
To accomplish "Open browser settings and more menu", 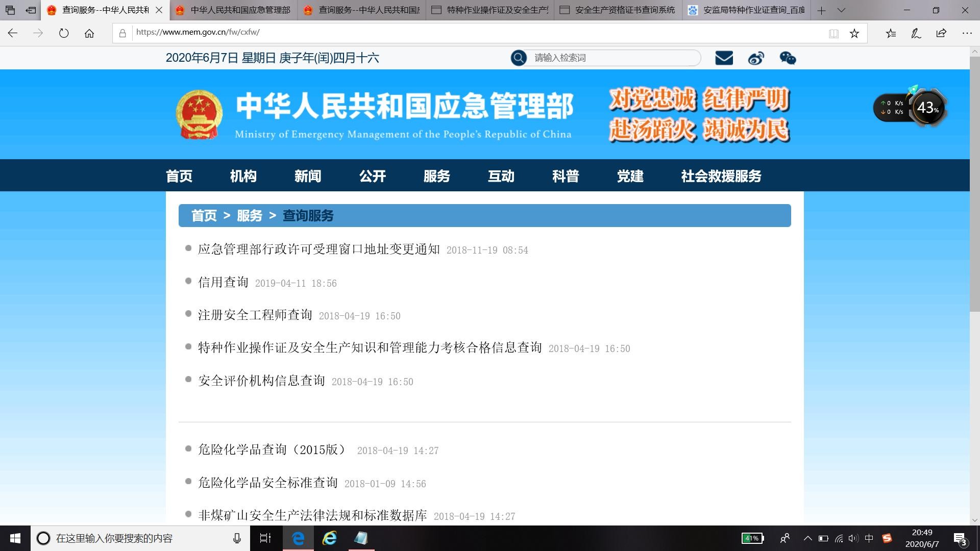I will coord(967,33).
